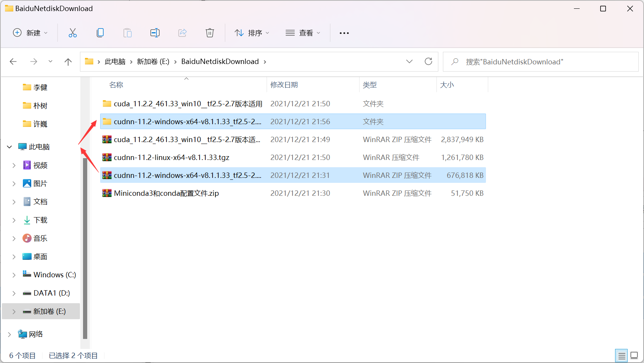
Task: Expand breadcrumb chevron after BaiduNetdiskDownload
Action: point(265,61)
